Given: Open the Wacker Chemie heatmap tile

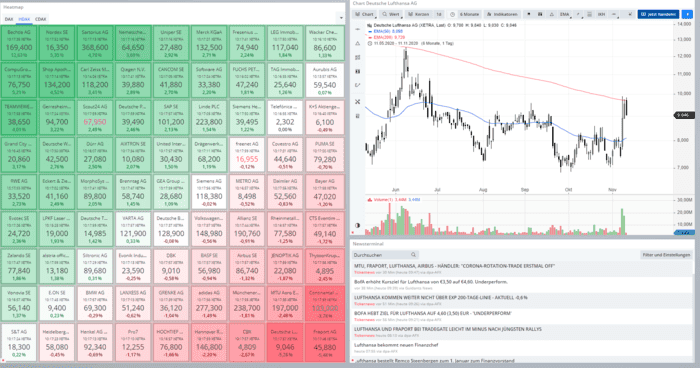Looking at the screenshot, I should (x=325, y=43).
